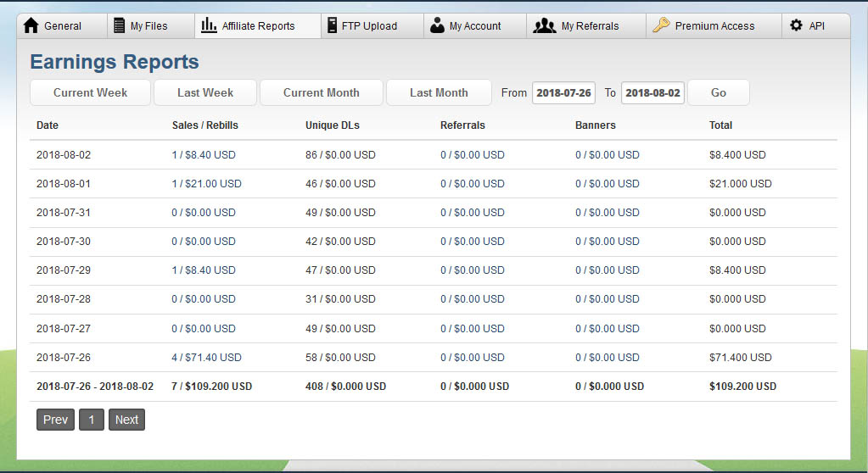Load the Last Month report
This screenshot has width=868, height=473.
click(x=439, y=92)
